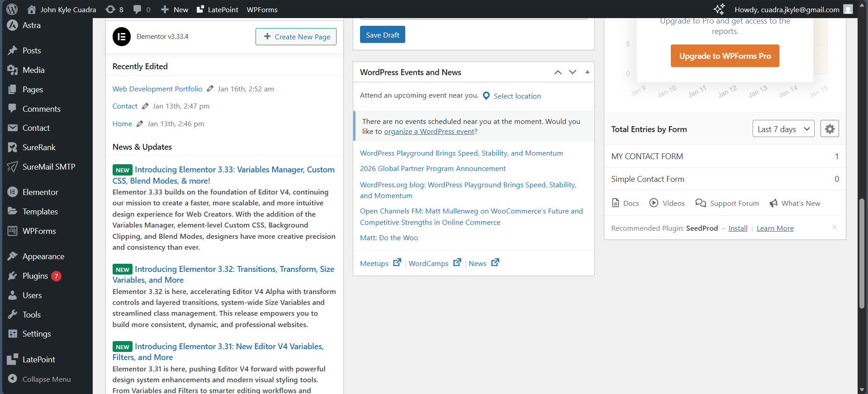
Task: Click the AI sparkle icon near Howdy
Action: [719, 9]
